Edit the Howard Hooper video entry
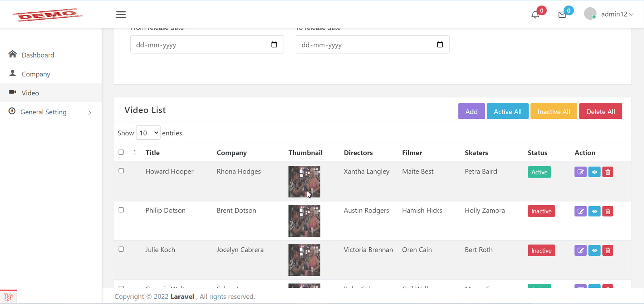The height and width of the screenshot is (304, 644). (580, 172)
